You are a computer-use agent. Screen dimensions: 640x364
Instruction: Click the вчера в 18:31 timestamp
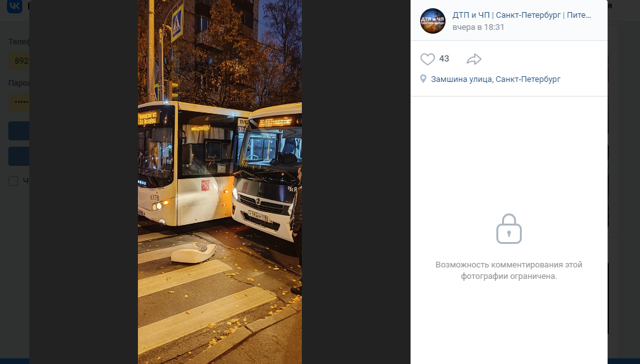click(479, 27)
